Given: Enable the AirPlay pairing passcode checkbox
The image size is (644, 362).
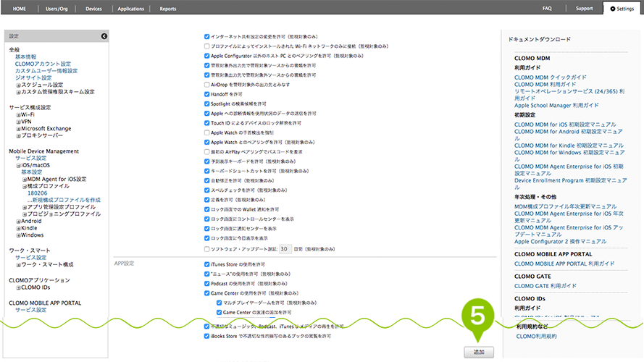Looking at the screenshot, I should (x=206, y=152).
